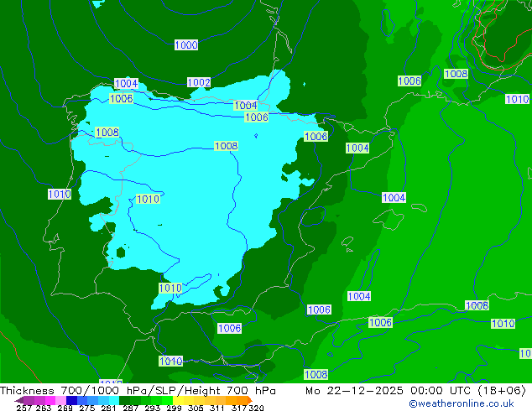
Task: Click the date text 'Mo 22-12-2025 00:00 UTC (18+06)'
Action: coord(415,391)
